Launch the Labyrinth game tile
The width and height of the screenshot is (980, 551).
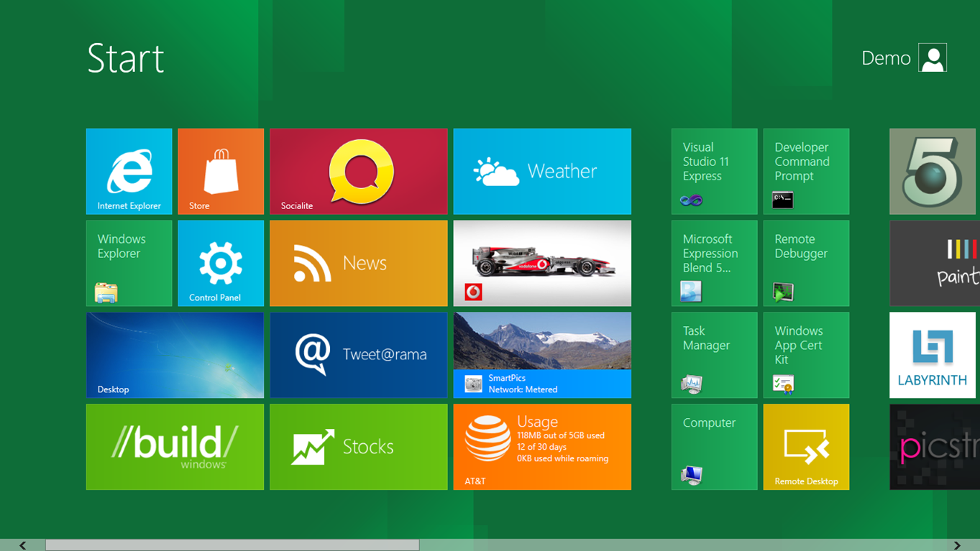click(933, 355)
